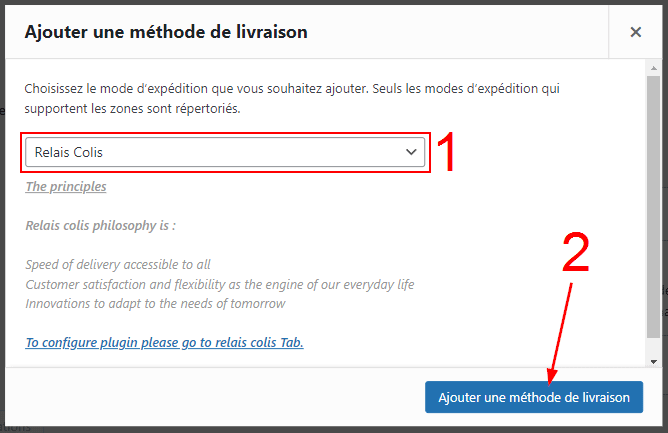This screenshot has height=433, width=668.
Task: Click the red arrow pointing to the button
Action: (x=559, y=330)
